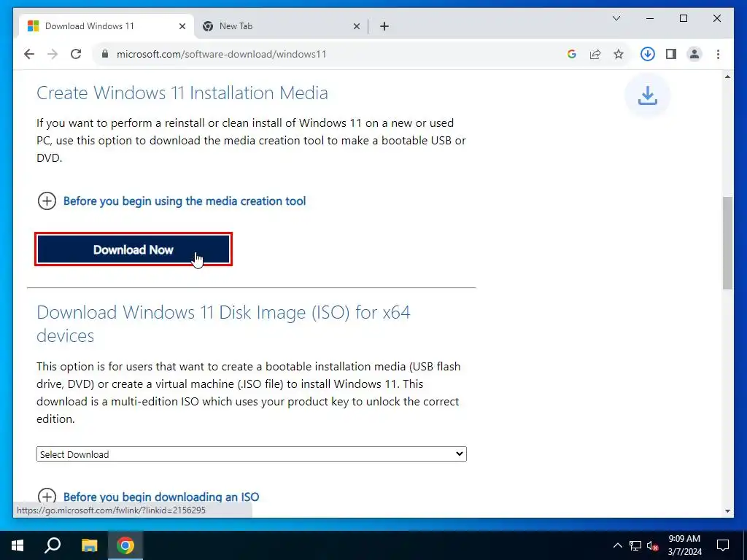Click the muted volume tray icon
The image size is (747, 560).
tap(653, 545)
